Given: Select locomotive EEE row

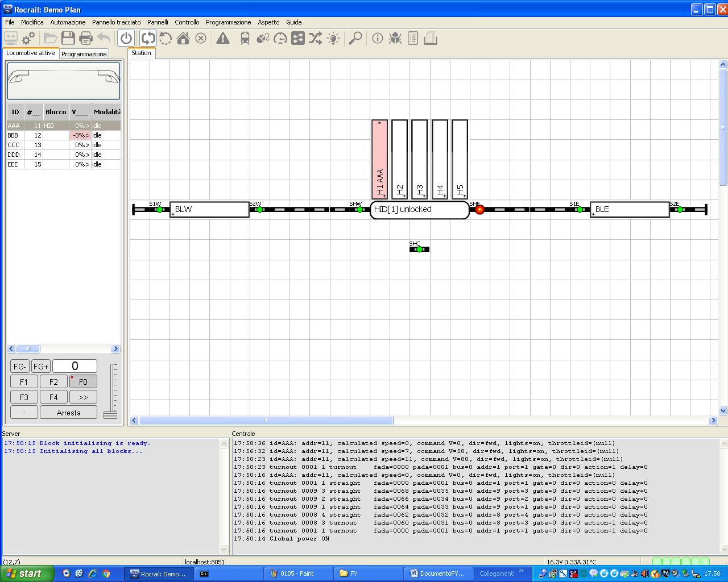Looking at the screenshot, I should point(64,164).
